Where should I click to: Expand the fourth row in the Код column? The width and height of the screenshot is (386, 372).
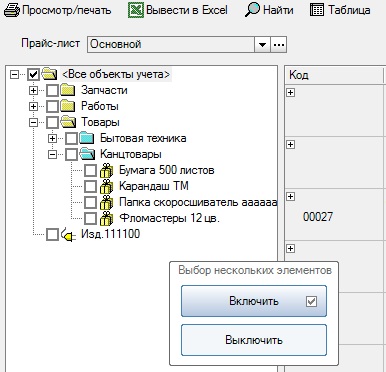coord(290,248)
